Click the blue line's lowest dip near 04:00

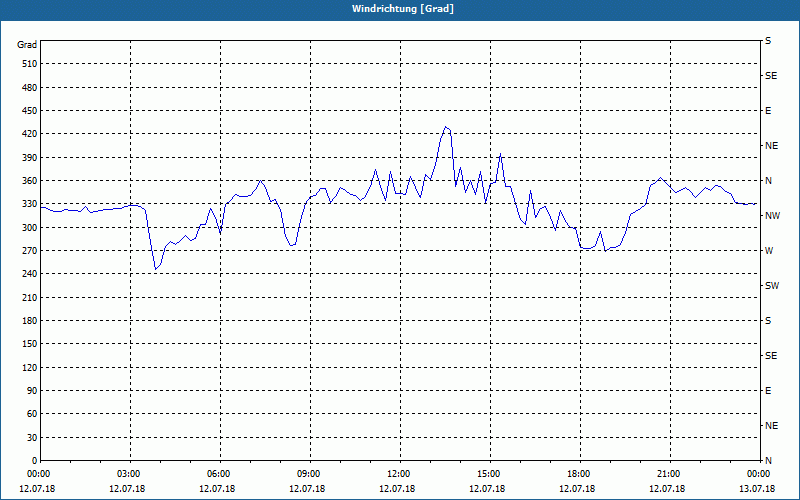click(x=156, y=269)
